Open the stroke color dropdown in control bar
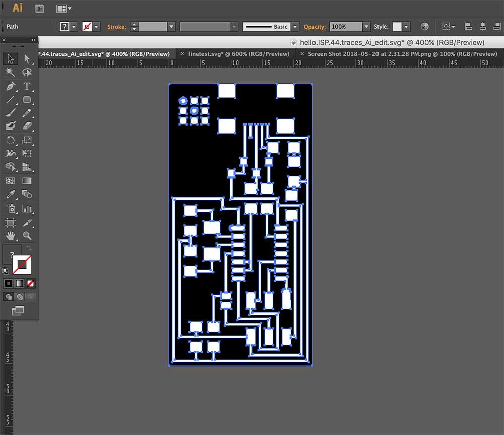The width and height of the screenshot is (504, 435). tap(96, 27)
